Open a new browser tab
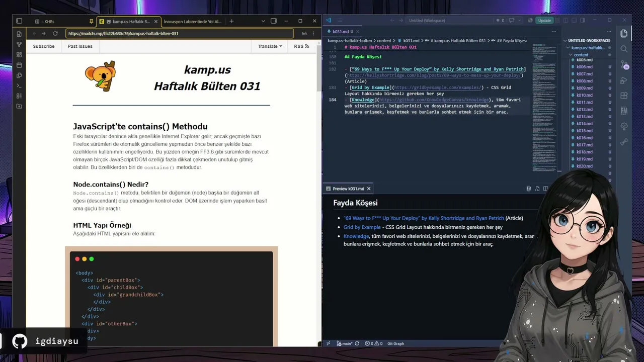This screenshot has height=362, width=644. pos(231,21)
